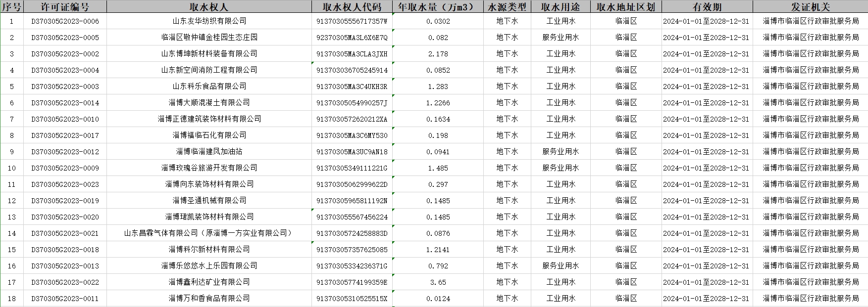Select the 水源类型 header cell
This screenshot has height=307, width=868.
point(507,7)
